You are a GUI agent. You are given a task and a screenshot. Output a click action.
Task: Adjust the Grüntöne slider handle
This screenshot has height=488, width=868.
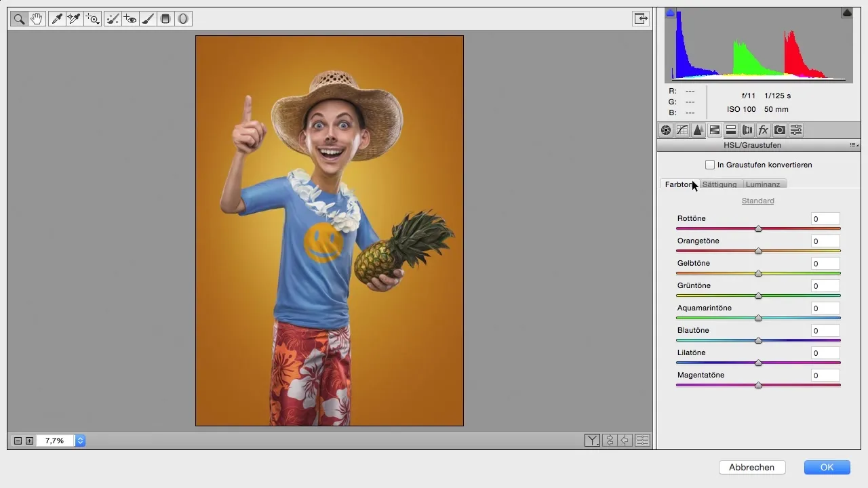click(759, 296)
